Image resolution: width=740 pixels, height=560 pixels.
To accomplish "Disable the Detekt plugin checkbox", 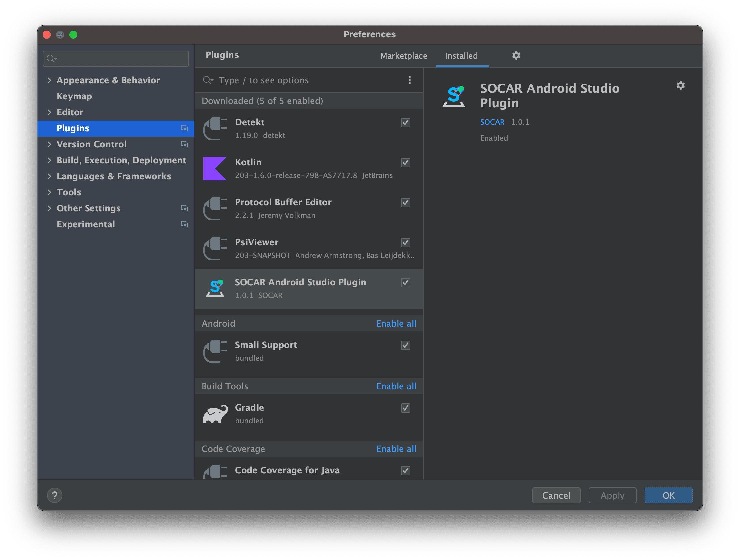I will [x=405, y=123].
